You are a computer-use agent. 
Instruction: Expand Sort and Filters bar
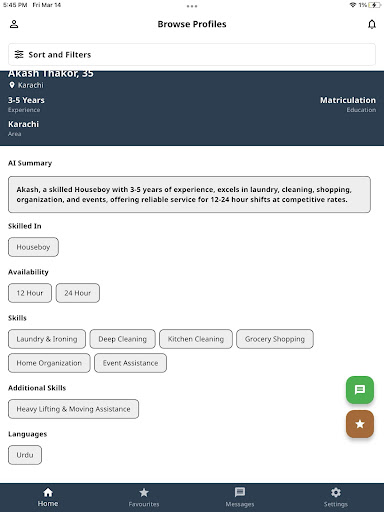point(192,54)
